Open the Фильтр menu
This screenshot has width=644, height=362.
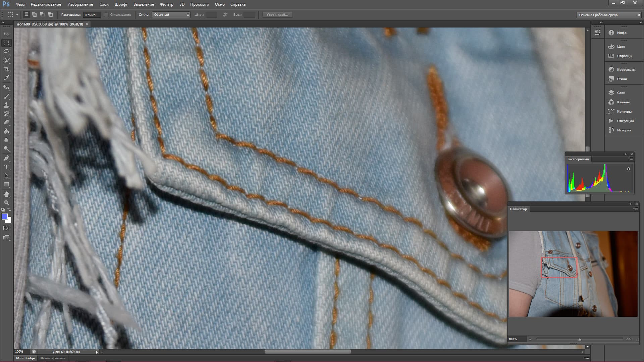(x=166, y=4)
